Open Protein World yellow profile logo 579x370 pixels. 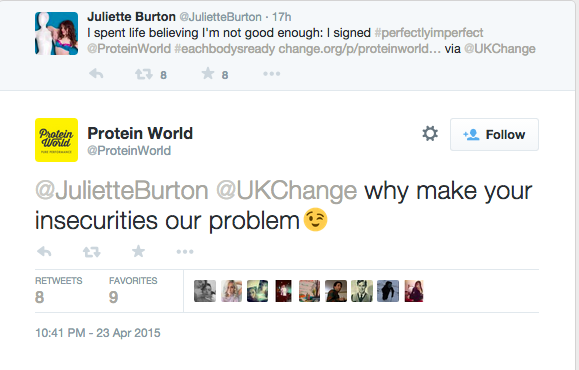pos(56,140)
